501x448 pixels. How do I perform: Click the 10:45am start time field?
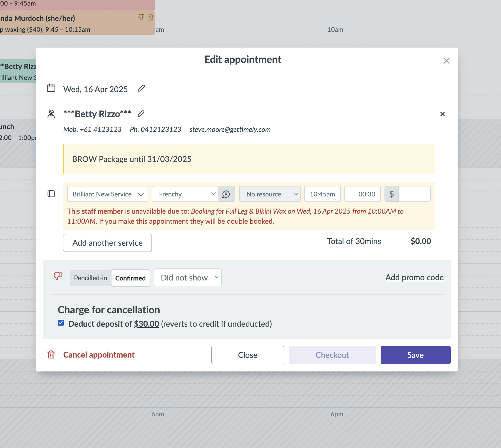[x=322, y=194]
